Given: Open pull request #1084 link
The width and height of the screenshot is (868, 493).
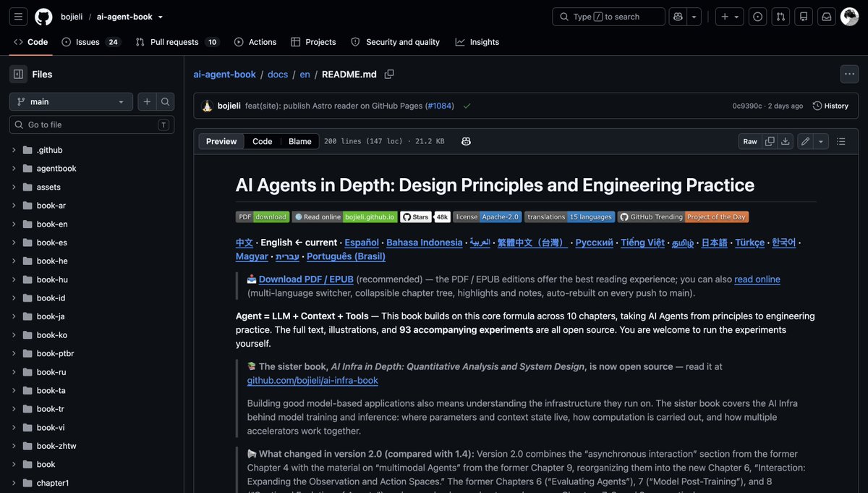Looking at the screenshot, I should [439, 106].
